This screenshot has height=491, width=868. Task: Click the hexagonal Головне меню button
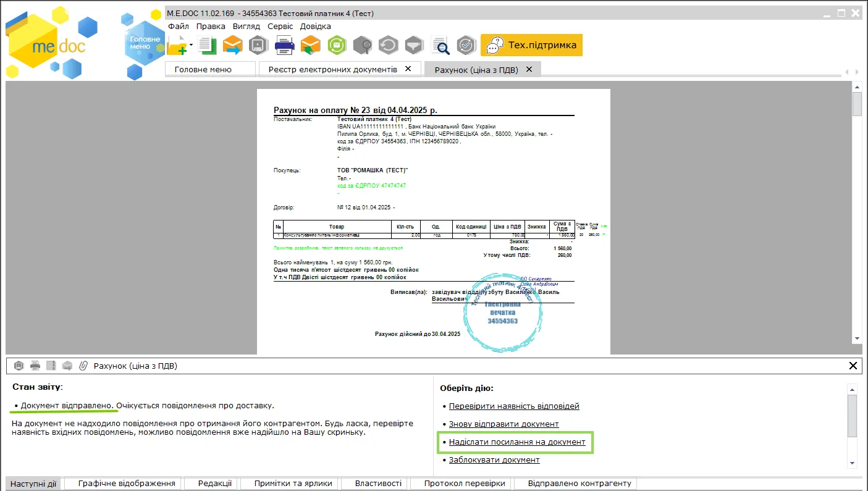(x=145, y=43)
